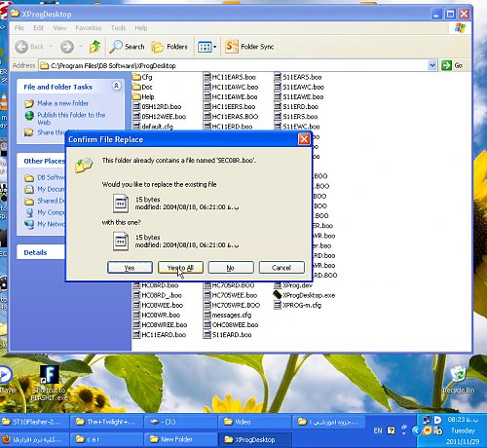Image resolution: width=487 pixels, height=448 pixels.
Task: Select the Cfg folder
Action: coord(142,77)
